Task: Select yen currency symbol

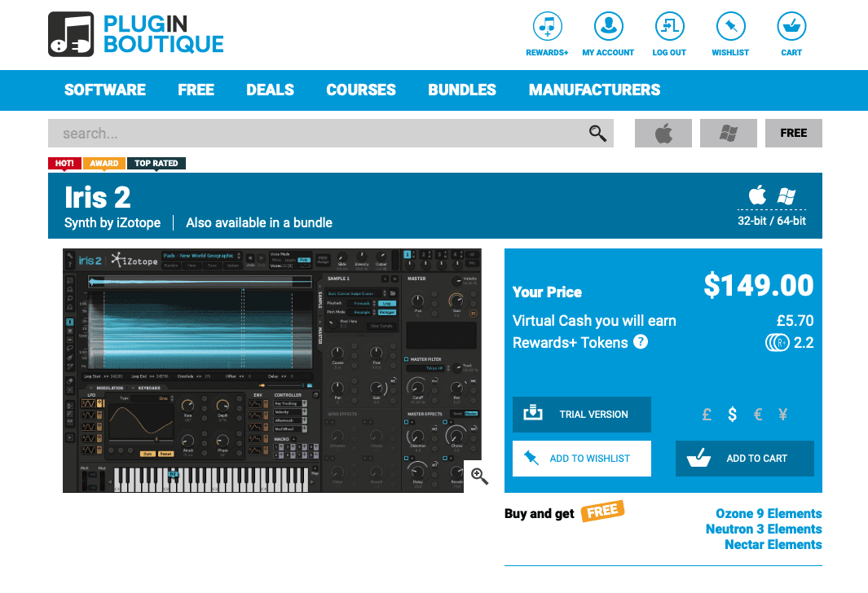Action: pos(782,415)
